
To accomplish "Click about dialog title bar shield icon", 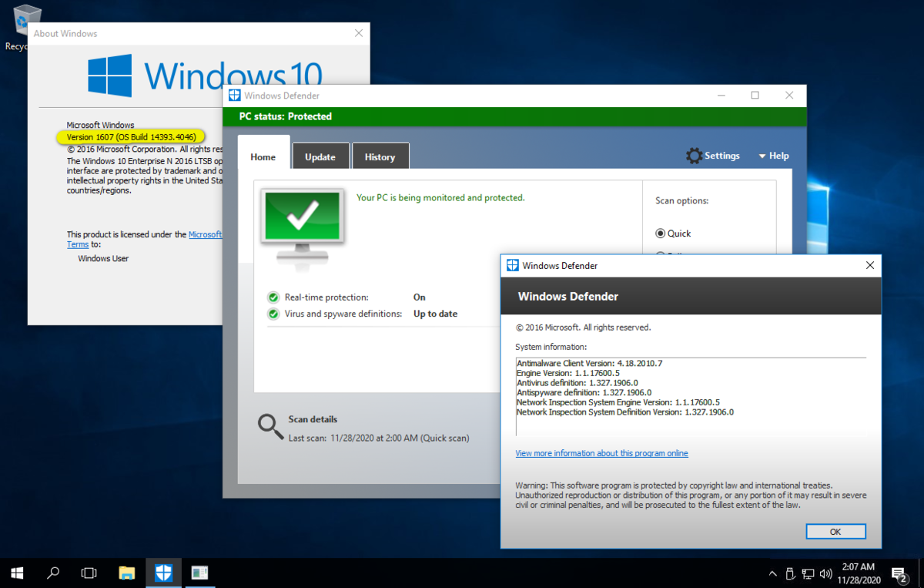I will tap(512, 265).
